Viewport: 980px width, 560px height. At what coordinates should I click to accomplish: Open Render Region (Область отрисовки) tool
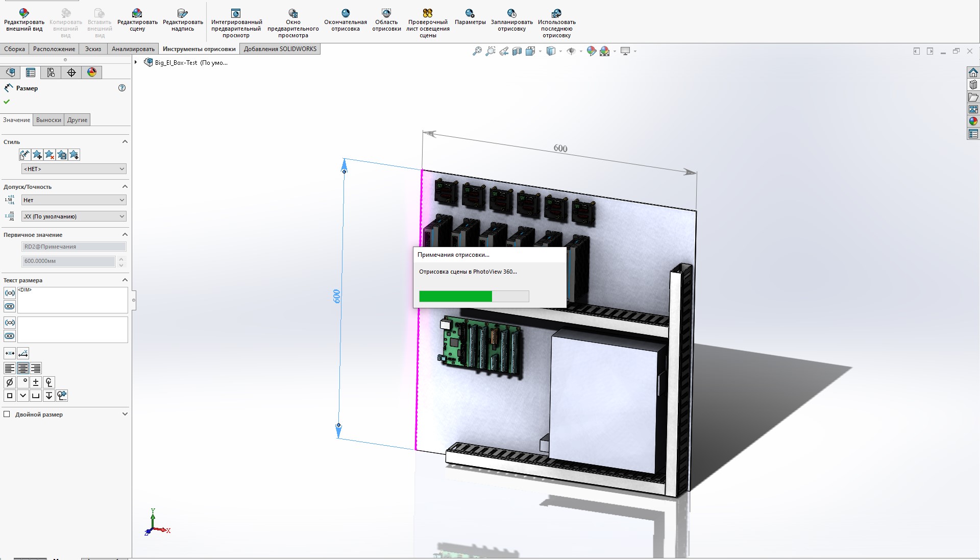click(x=386, y=14)
